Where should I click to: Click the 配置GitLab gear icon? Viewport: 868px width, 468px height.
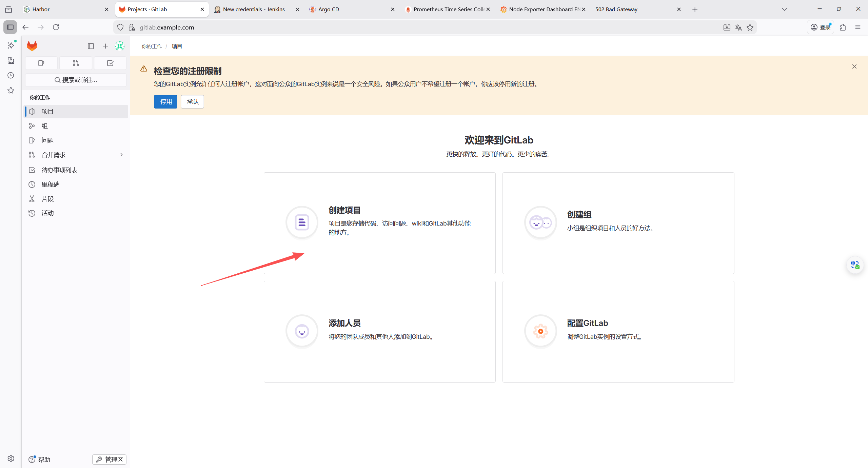point(540,331)
